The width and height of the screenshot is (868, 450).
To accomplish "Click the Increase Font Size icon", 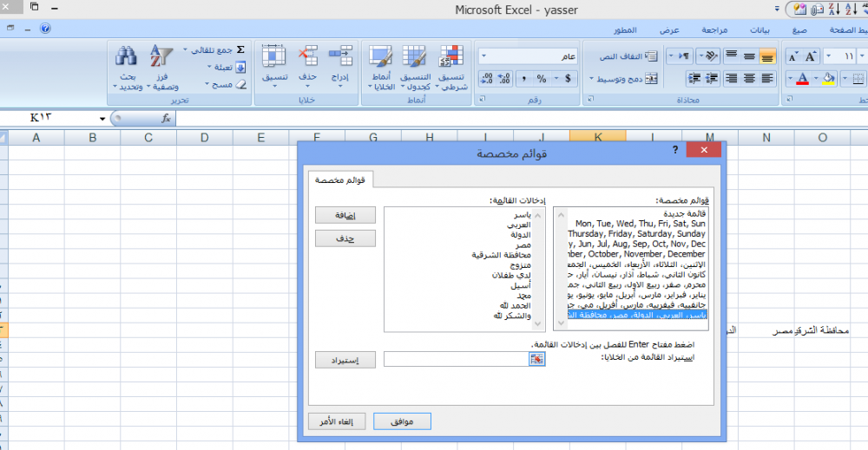I will 811,56.
